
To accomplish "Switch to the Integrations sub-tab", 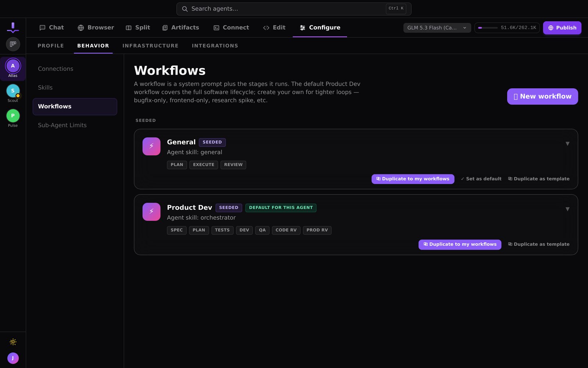I will click(215, 46).
